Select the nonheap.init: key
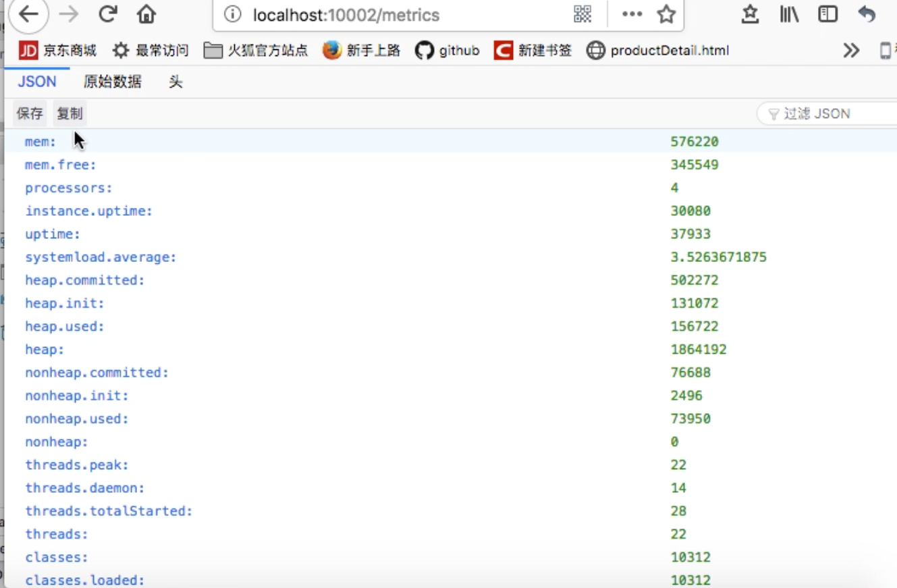 [x=77, y=396]
